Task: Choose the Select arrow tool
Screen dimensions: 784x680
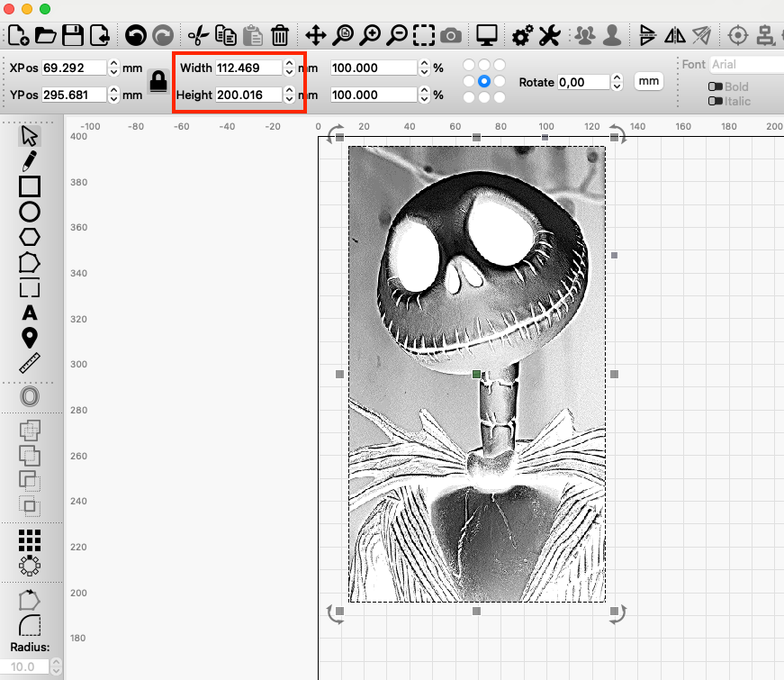Action: (30, 136)
